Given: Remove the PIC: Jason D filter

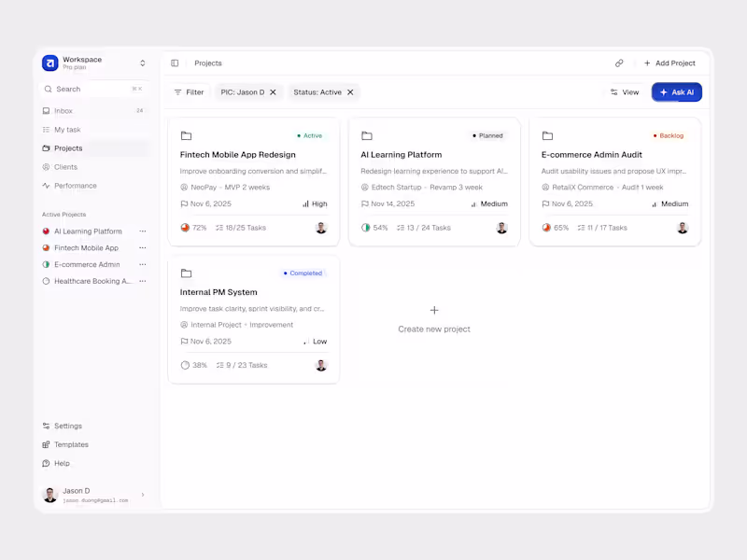Looking at the screenshot, I should pyautogui.click(x=273, y=92).
